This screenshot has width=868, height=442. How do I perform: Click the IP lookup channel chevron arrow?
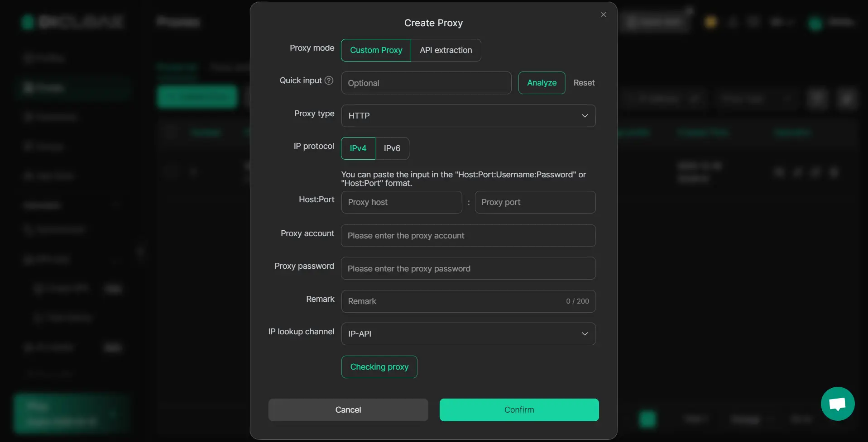[585, 334]
